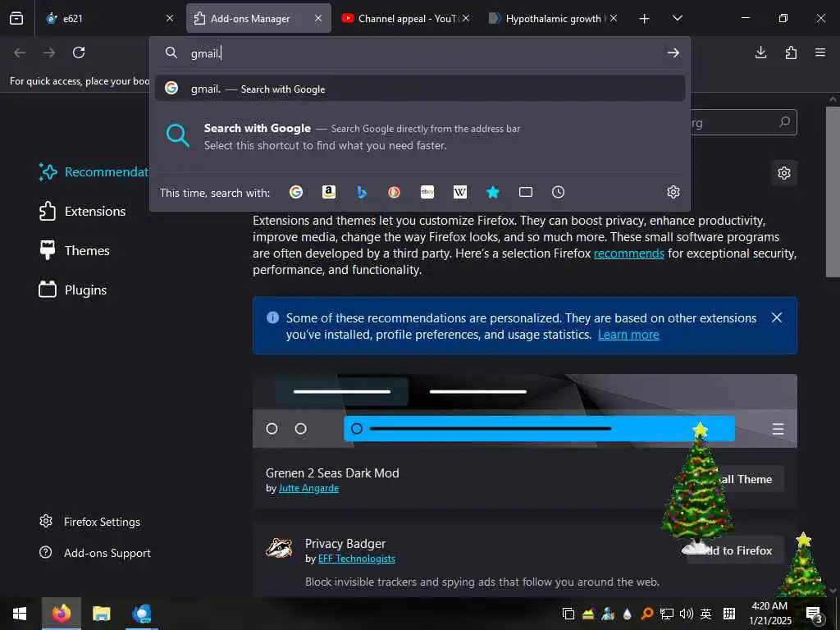Click the forward navigation arrow
Screen dimensions: 840x630
[48, 52]
